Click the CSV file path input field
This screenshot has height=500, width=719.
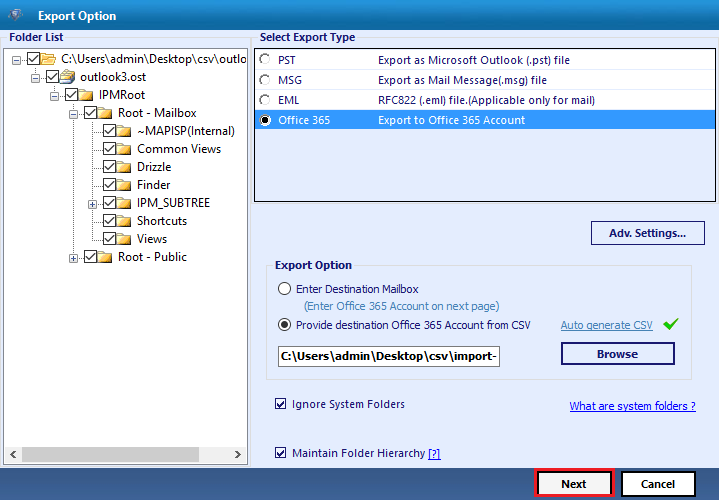pyautogui.click(x=389, y=356)
